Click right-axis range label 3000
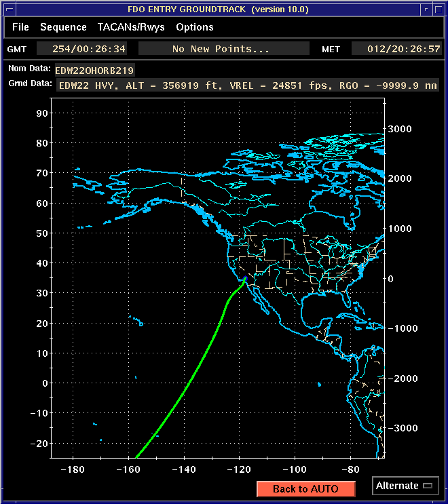The width and height of the screenshot is (448, 504). pos(400,129)
